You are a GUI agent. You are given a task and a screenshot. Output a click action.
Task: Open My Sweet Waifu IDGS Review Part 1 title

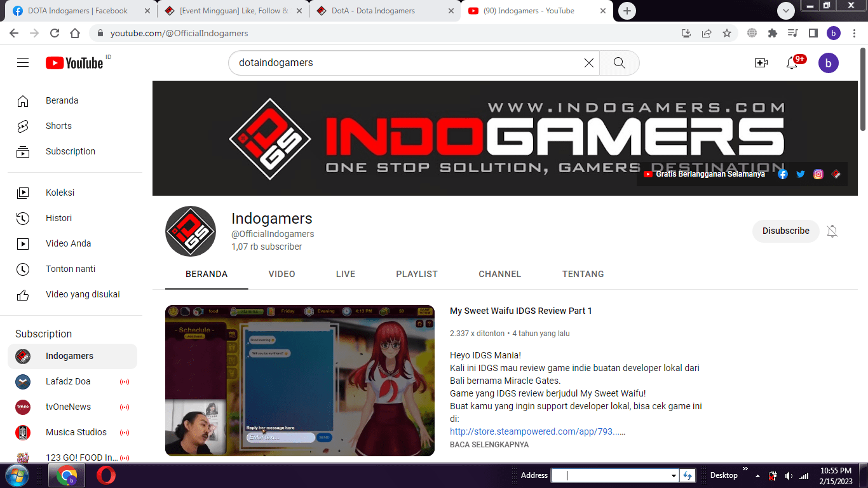point(521,311)
